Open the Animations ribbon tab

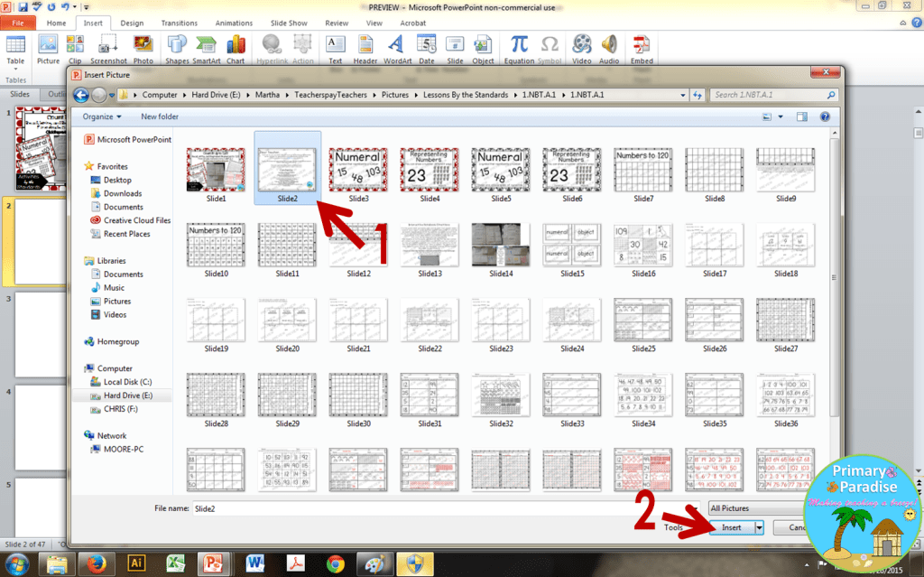pos(234,23)
